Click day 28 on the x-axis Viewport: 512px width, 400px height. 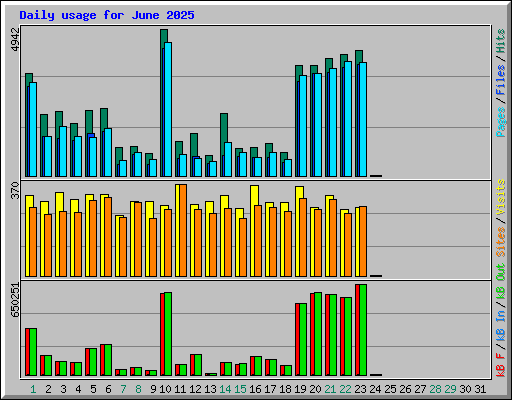click(x=435, y=389)
